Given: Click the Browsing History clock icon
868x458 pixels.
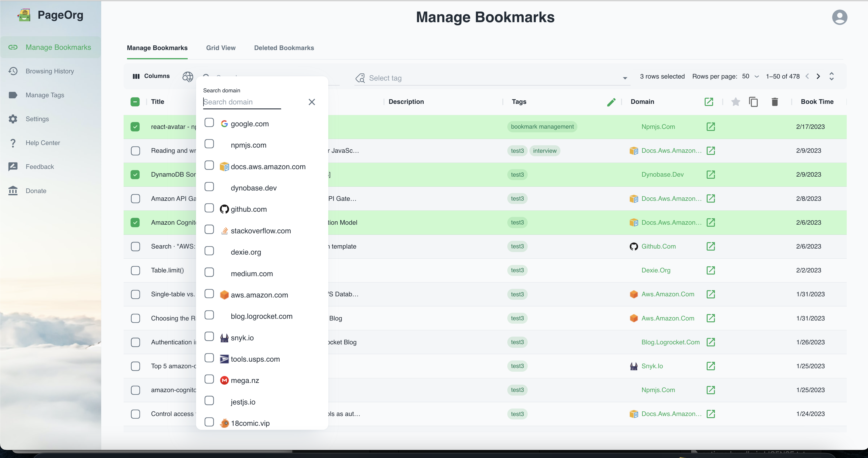Looking at the screenshot, I should point(13,71).
